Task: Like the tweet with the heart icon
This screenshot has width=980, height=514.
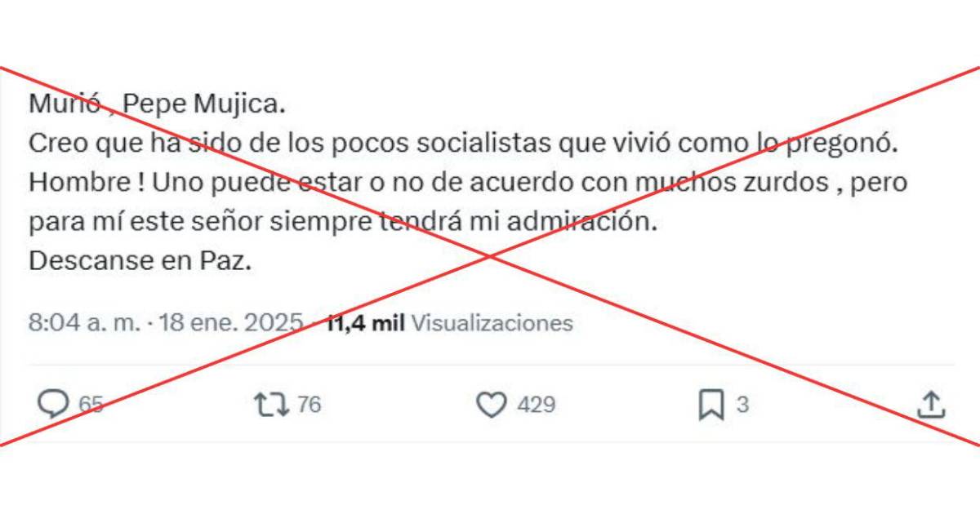Action: [x=492, y=405]
